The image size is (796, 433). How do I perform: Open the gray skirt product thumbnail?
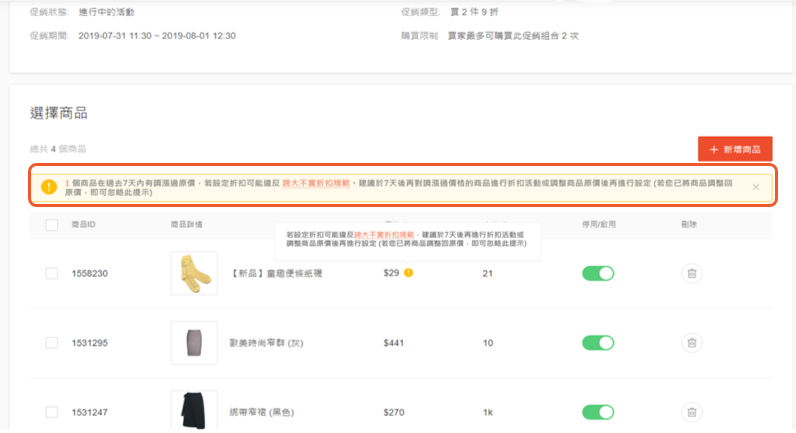coord(193,342)
